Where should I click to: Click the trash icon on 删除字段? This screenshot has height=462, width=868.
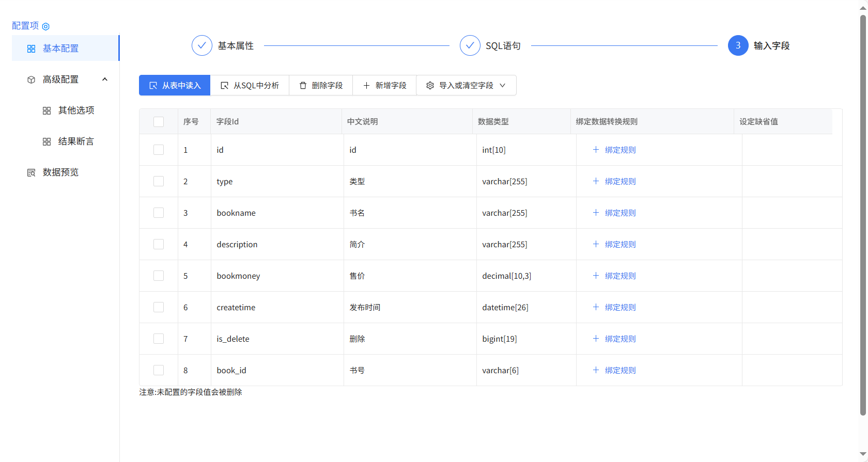pyautogui.click(x=303, y=85)
